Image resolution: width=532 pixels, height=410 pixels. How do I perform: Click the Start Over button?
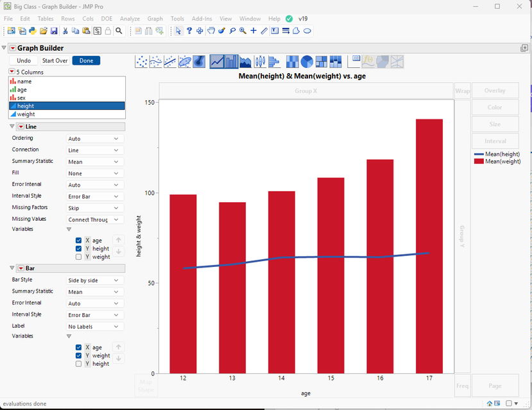point(55,61)
